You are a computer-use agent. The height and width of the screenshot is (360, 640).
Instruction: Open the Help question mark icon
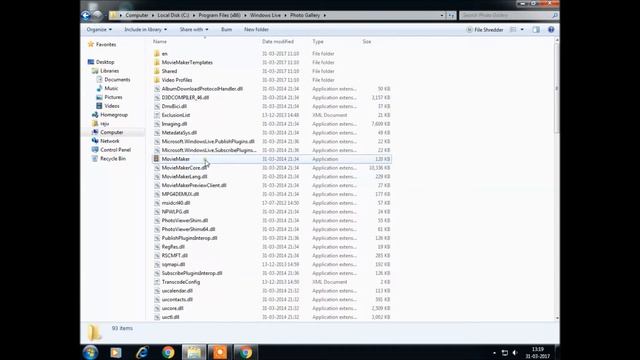point(551,30)
